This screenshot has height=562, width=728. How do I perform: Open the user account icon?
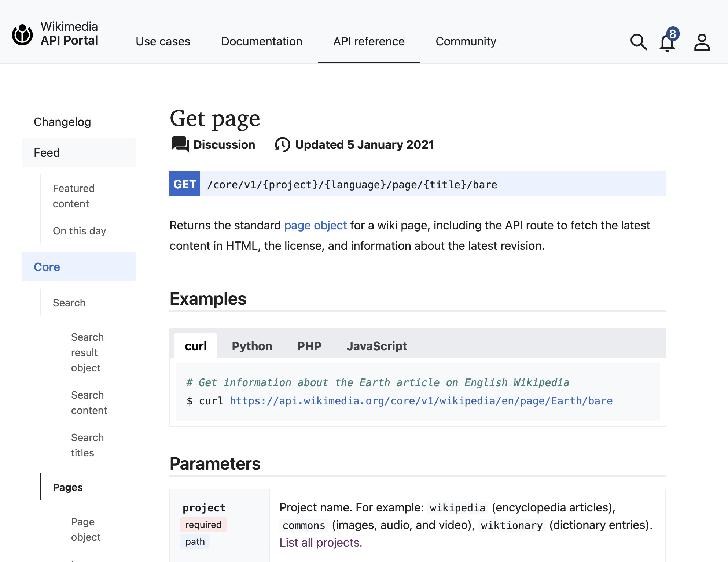(702, 42)
